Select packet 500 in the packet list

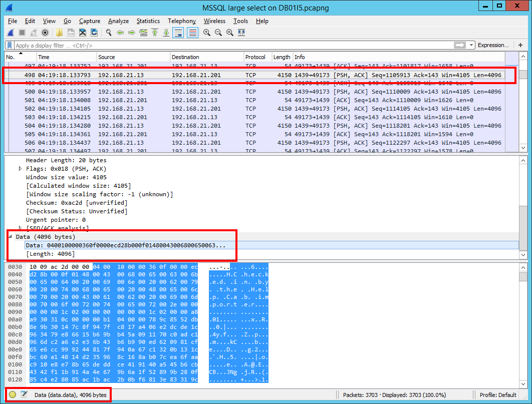pos(254,92)
